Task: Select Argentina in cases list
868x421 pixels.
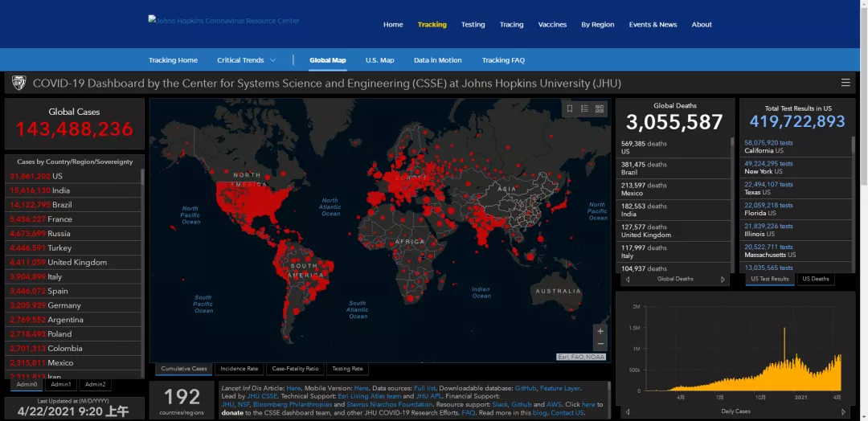Action: pyautogui.click(x=73, y=320)
